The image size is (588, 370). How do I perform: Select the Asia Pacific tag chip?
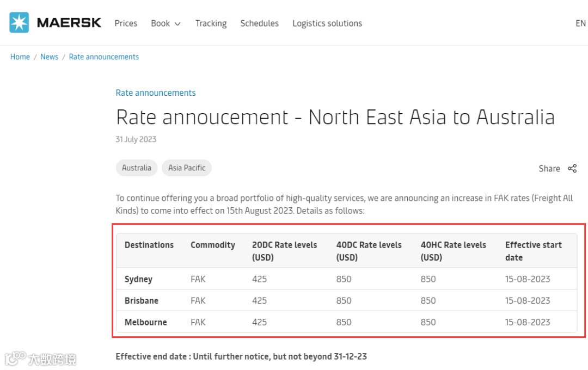187,168
